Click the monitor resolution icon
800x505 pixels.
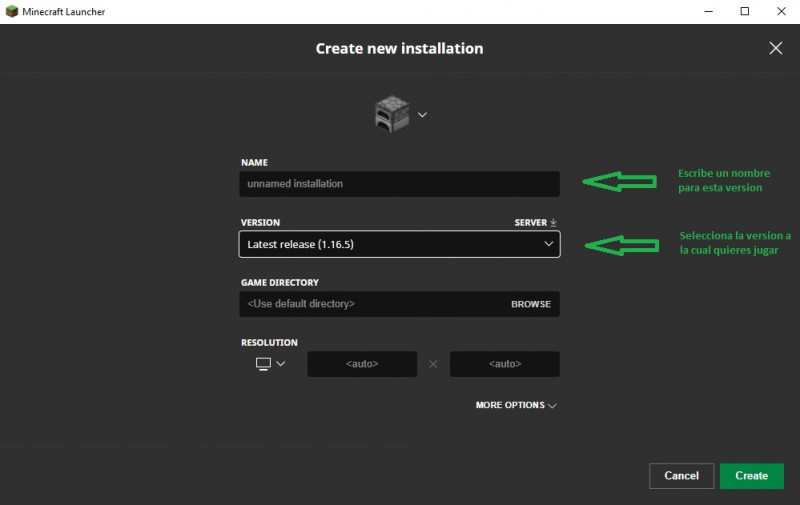263,364
